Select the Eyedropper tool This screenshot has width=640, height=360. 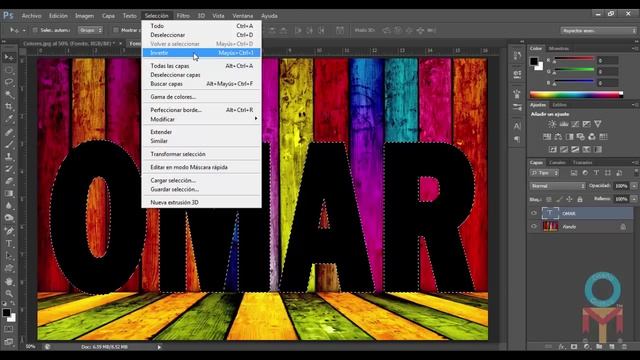pyautogui.click(x=9, y=119)
